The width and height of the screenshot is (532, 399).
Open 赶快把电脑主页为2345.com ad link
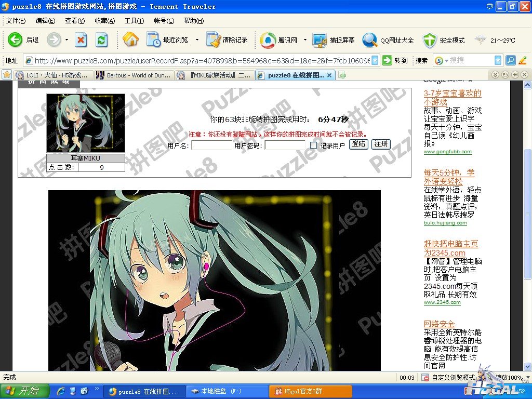(450, 248)
